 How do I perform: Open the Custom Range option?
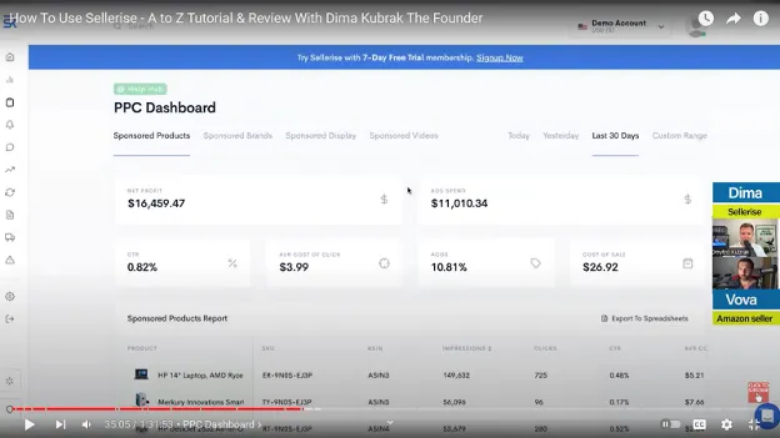pyautogui.click(x=680, y=135)
